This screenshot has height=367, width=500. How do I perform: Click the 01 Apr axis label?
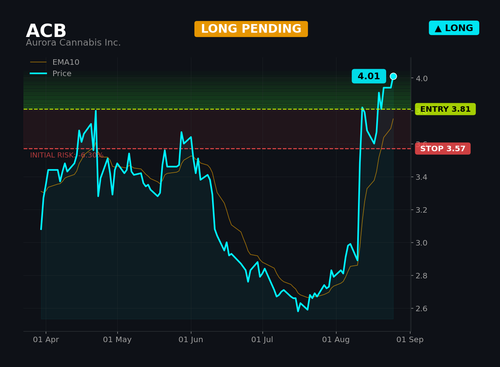click(46, 340)
